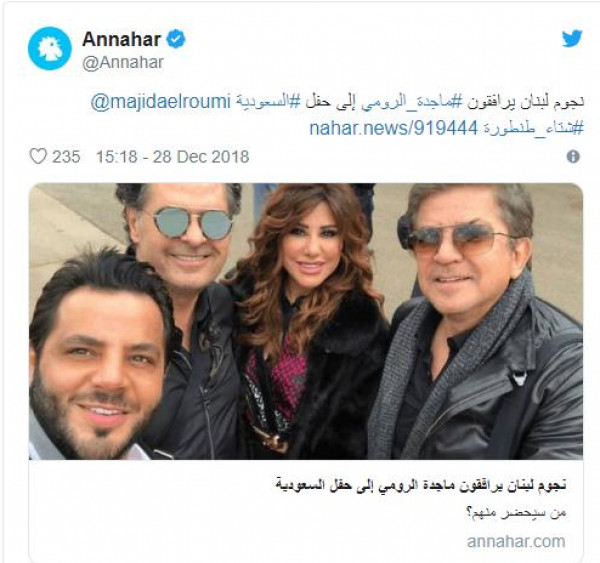
Task: Open the 15:18 - 28 Dec 2018 timestamp
Action: tap(173, 157)
